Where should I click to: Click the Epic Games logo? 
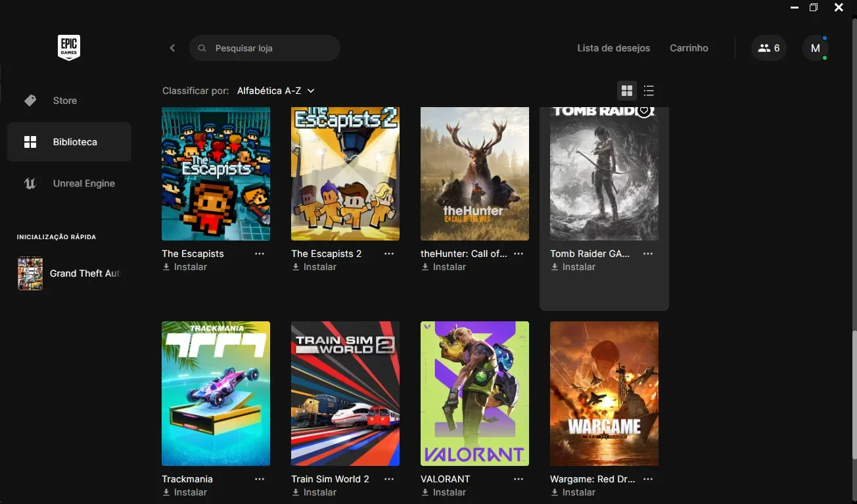click(69, 47)
